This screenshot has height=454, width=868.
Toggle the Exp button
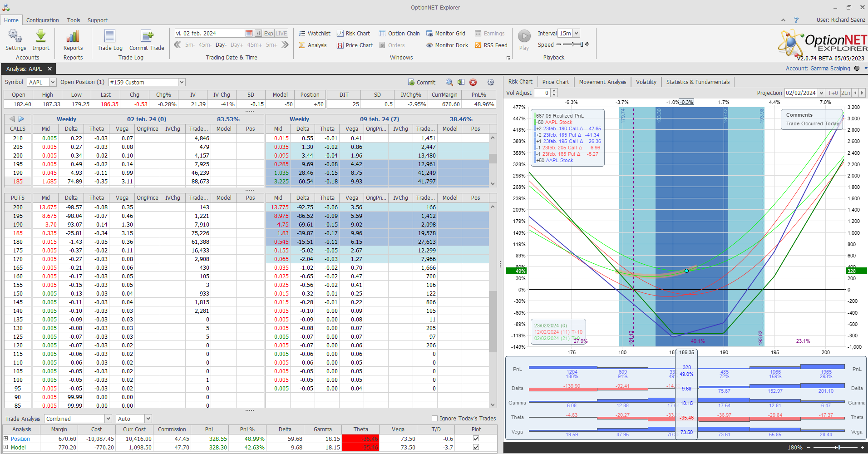269,33
